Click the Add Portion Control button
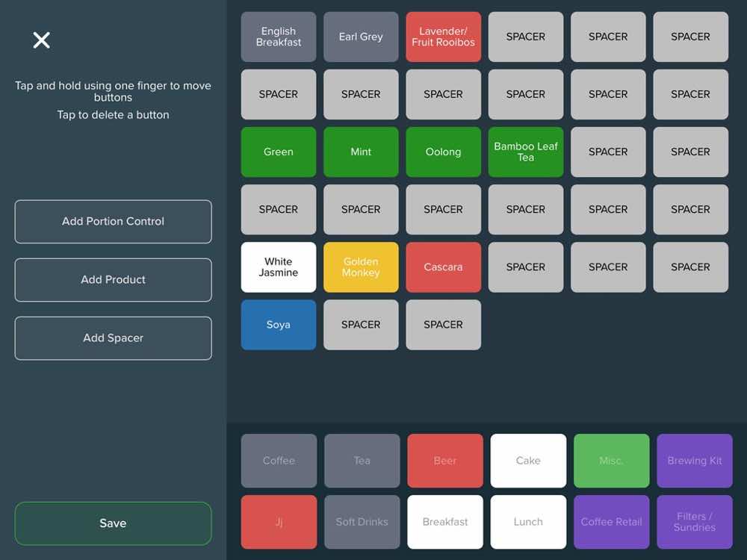The width and height of the screenshot is (747, 560). click(x=113, y=222)
